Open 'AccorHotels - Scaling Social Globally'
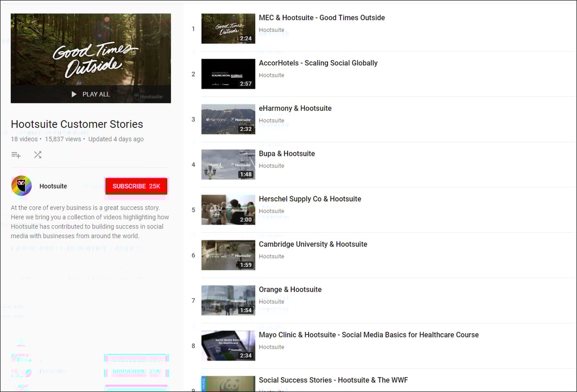The height and width of the screenshot is (392, 577). [x=318, y=63]
